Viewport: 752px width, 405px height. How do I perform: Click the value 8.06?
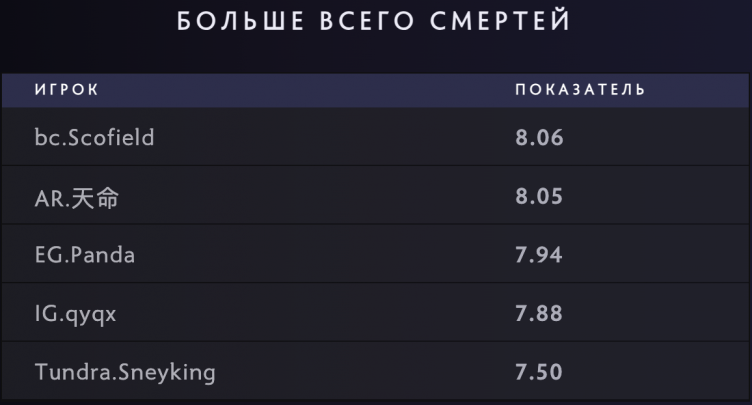pos(539,137)
